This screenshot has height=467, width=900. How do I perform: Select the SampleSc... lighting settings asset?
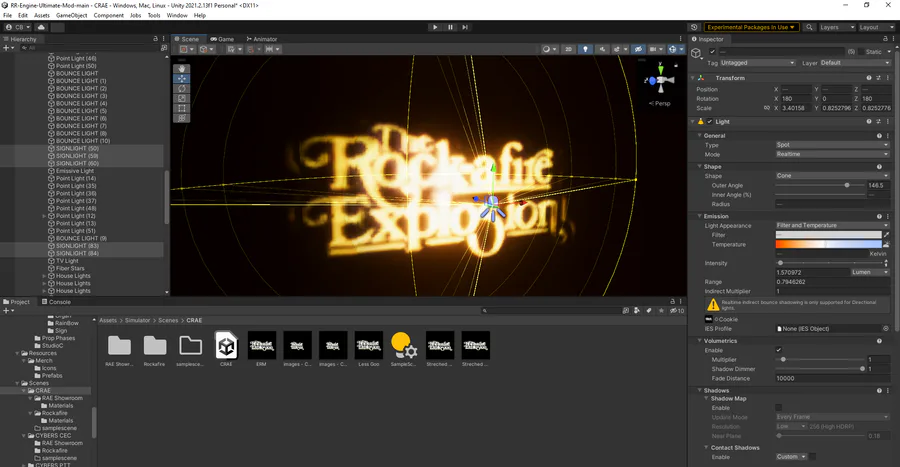pos(404,349)
